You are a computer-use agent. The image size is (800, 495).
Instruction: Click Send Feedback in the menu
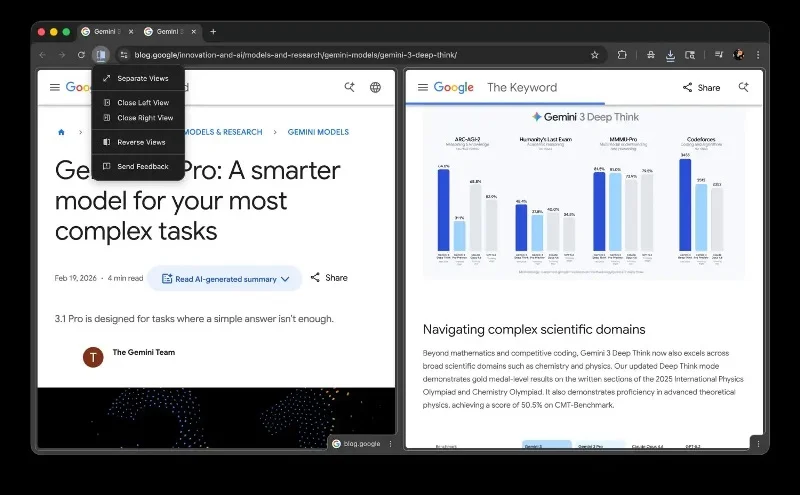tap(142, 166)
